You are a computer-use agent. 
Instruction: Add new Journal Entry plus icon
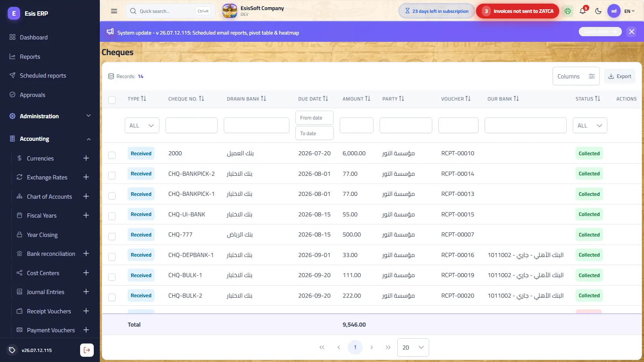86,292
